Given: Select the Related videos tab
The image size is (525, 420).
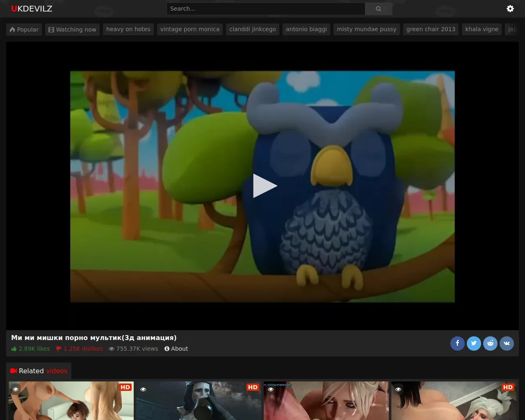Looking at the screenshot, I should [x=39, y=371].
